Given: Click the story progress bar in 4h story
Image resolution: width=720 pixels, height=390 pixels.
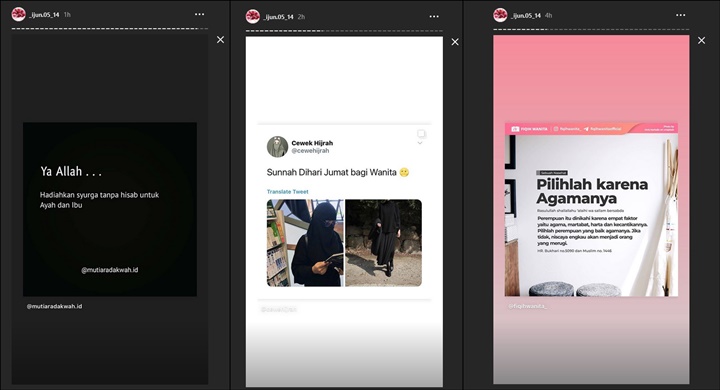Looking at the screenshot, I should 591,30.
